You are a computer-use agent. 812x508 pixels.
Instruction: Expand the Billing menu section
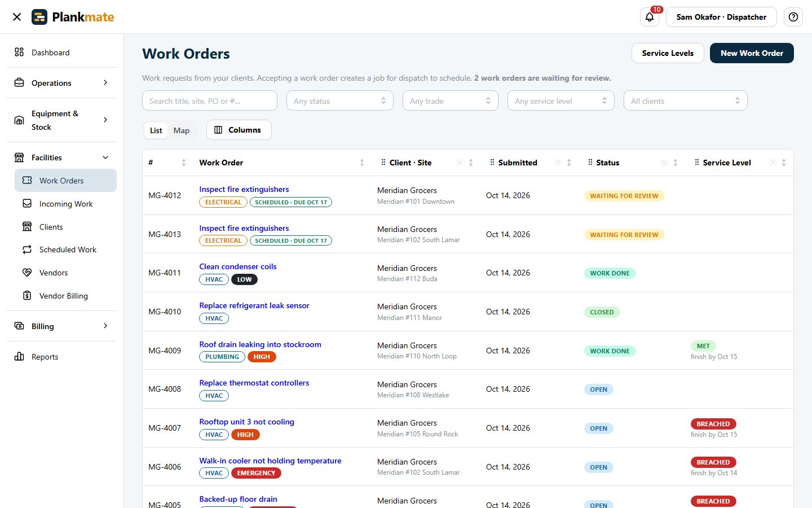(x=62, y=326)
